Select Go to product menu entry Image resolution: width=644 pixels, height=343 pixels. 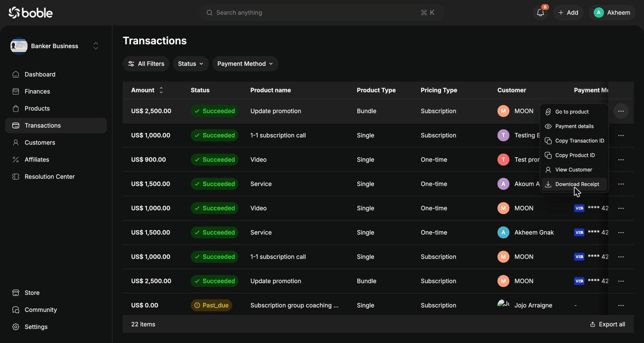pos(574,112)
